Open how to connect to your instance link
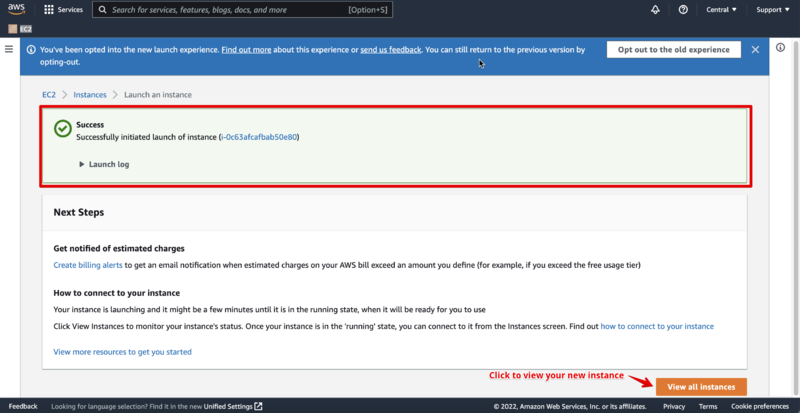This screenshot has height=413, width=800. click(x=657, y=326)
